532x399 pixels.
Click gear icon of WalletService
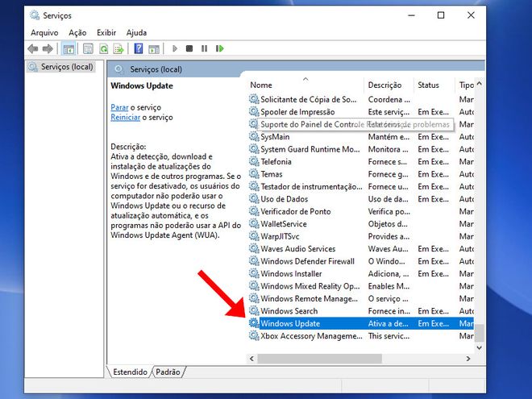[x=254, y=223]
